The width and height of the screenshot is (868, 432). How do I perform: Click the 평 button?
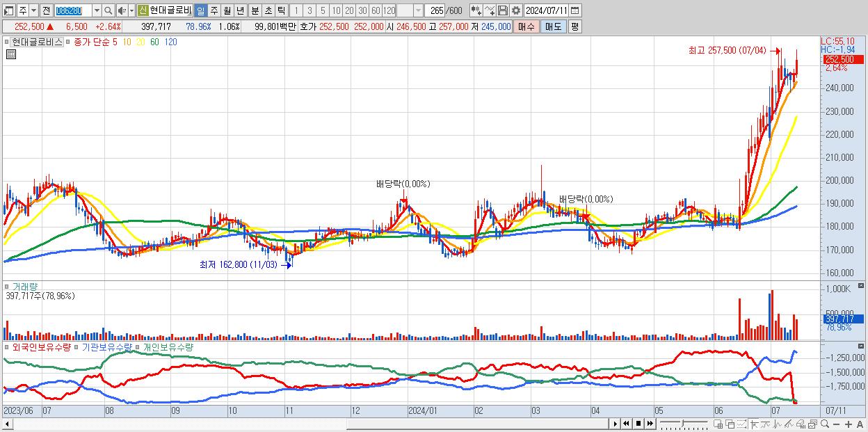pyautogui.click(x=574, y=26)
